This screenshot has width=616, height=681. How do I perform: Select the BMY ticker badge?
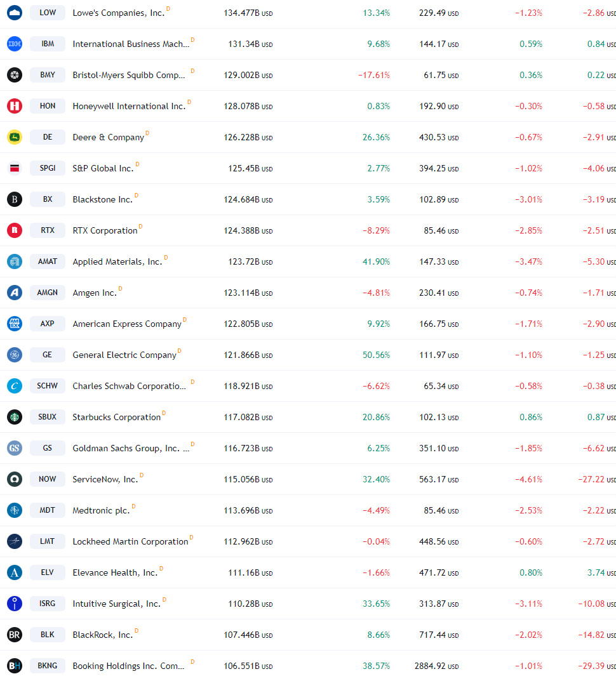tap(48, 75)
